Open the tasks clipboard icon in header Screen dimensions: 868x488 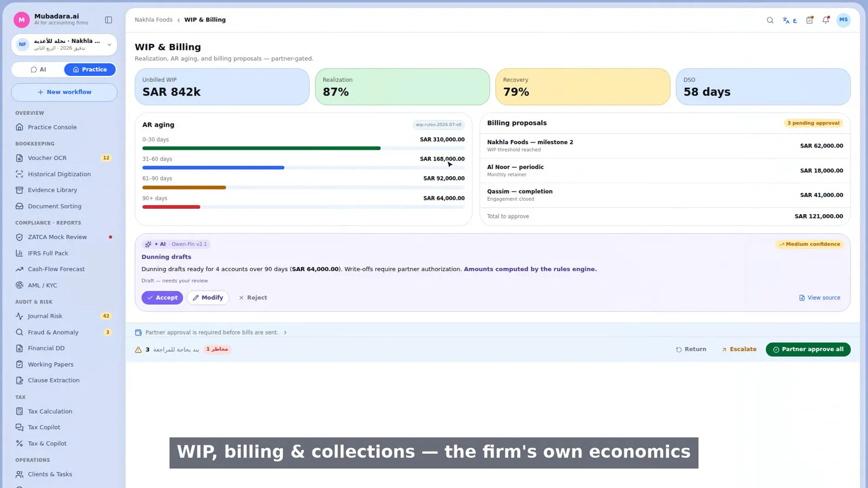click(x=809, y=20)
